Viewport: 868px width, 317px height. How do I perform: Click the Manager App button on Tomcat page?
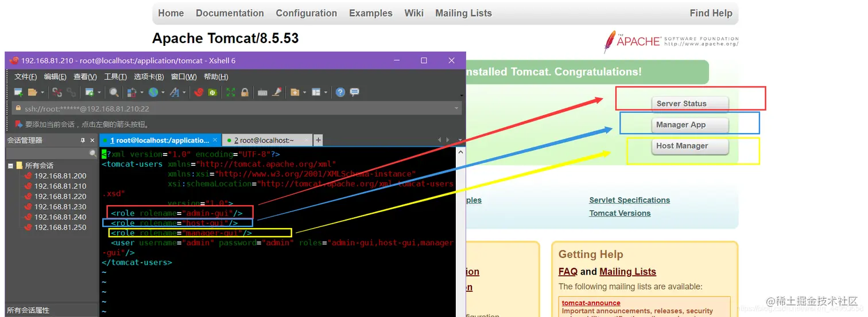coord(690,125)
